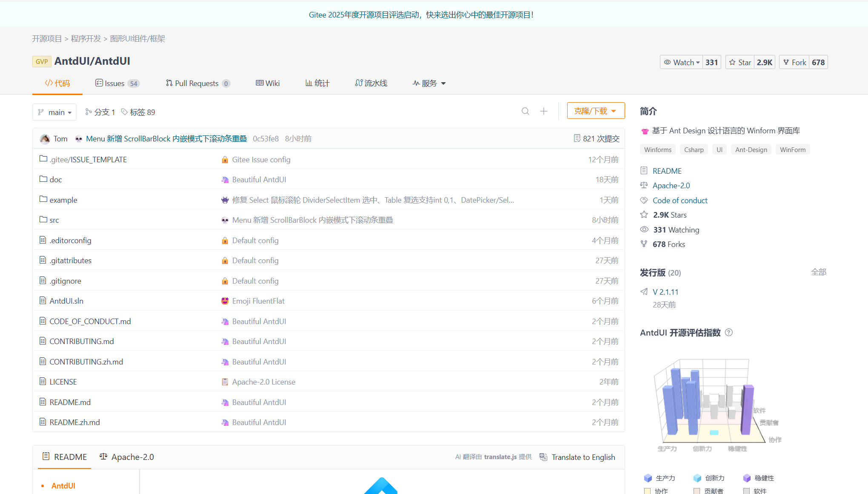Viewport: 868px width, 494px height.
Task: Expand the 克隆/下载 dropdown
Action: [x=596, y=111]
